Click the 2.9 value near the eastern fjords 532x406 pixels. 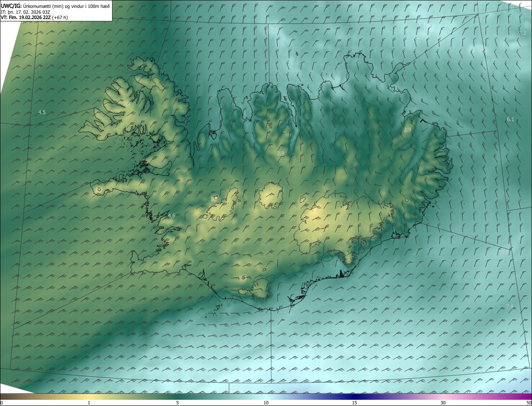[407, 130]
